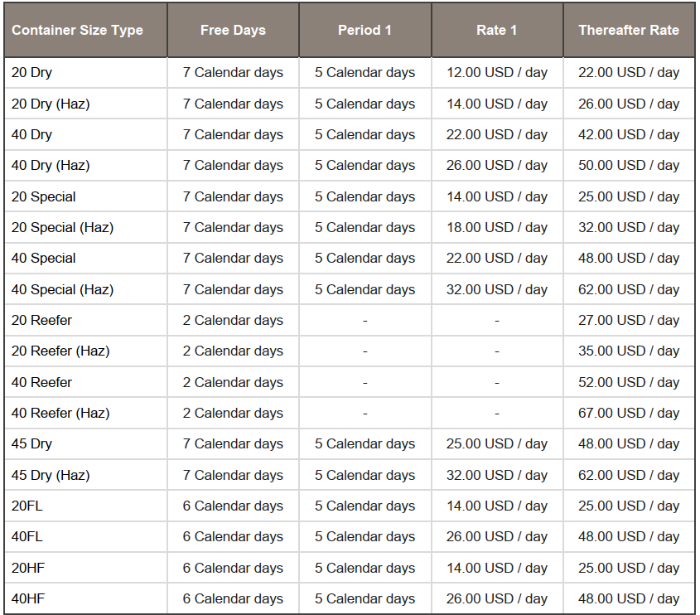
Task: Click the 18.00 USD / day rate cell
Action: pos(497,227)
